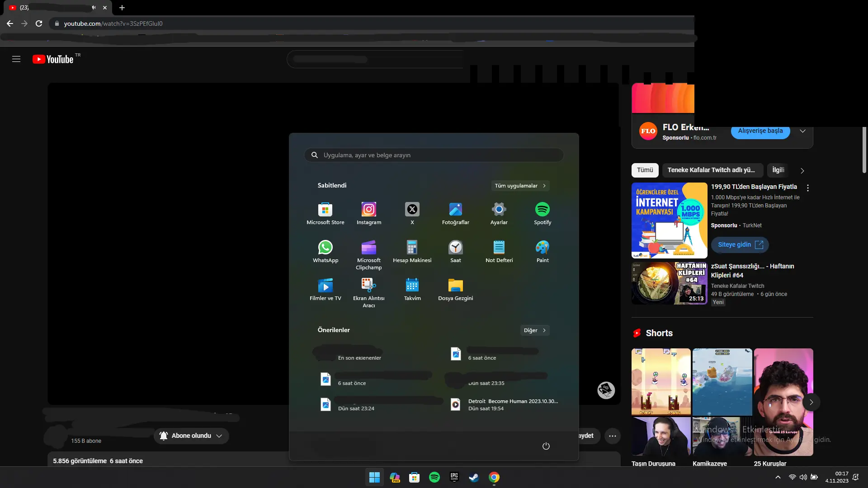Launch Spotify from pinned apps
This screenshot has width=868, height=488.
(x=542, y=213)
